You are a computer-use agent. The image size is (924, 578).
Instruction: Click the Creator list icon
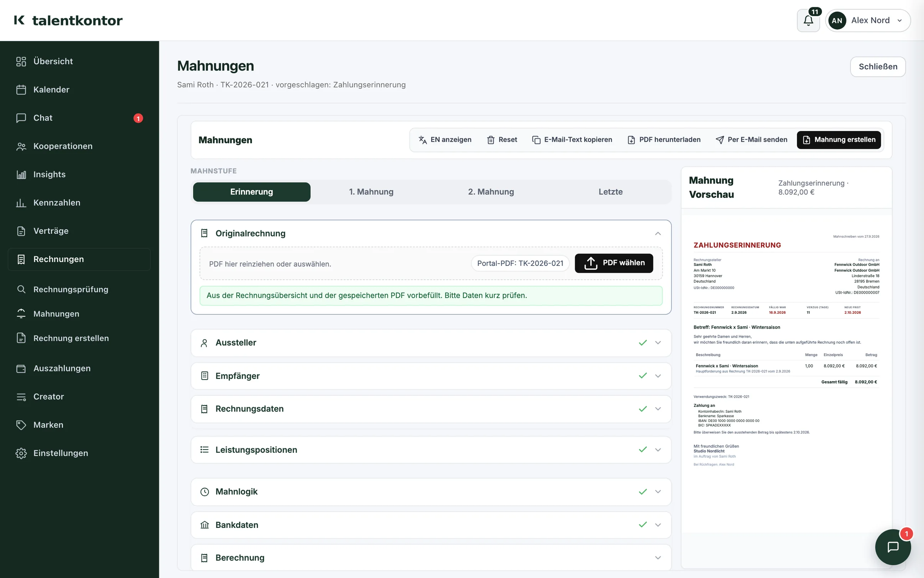pyautogui.click(x=21, y=397)
